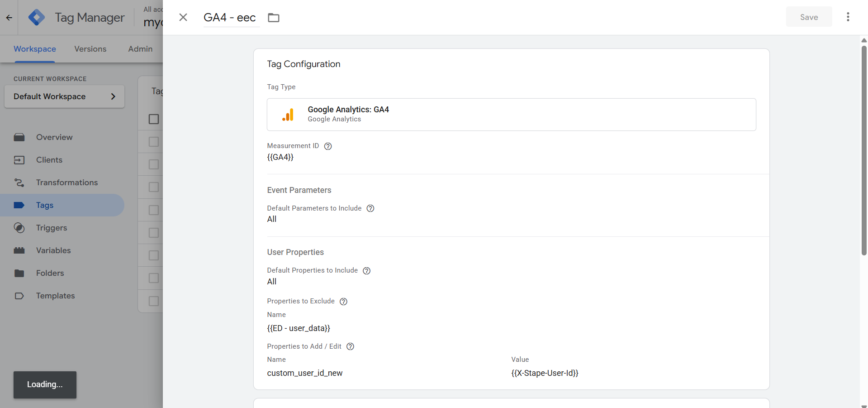Click the {{X-Stape-User-Id}} value

pos(545,373)
